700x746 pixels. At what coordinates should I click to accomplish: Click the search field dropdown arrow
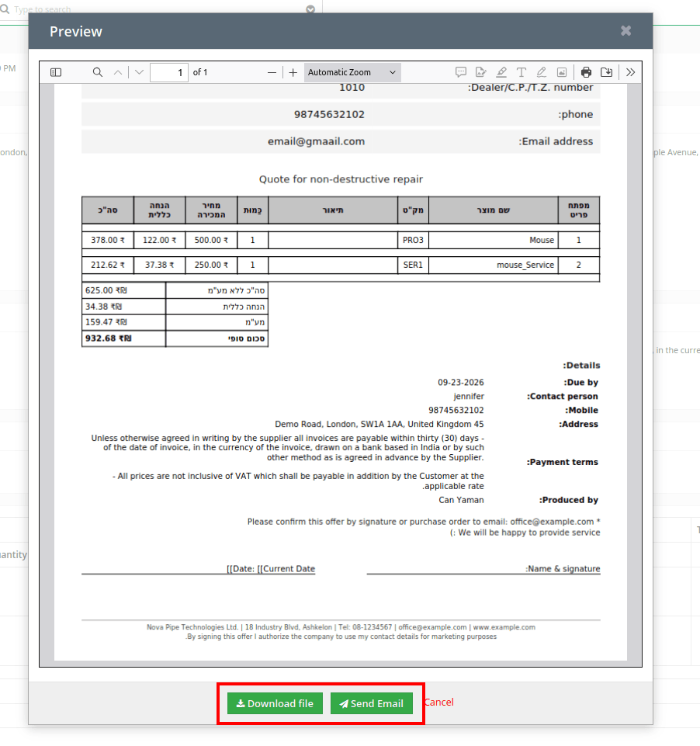click(x=310, y=9)
